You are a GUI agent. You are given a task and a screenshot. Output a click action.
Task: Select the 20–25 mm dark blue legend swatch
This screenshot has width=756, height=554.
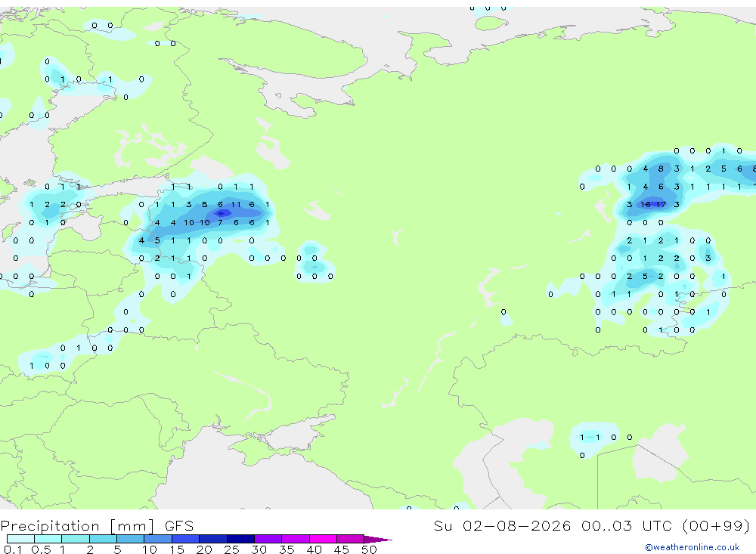(x=213, y=539)
